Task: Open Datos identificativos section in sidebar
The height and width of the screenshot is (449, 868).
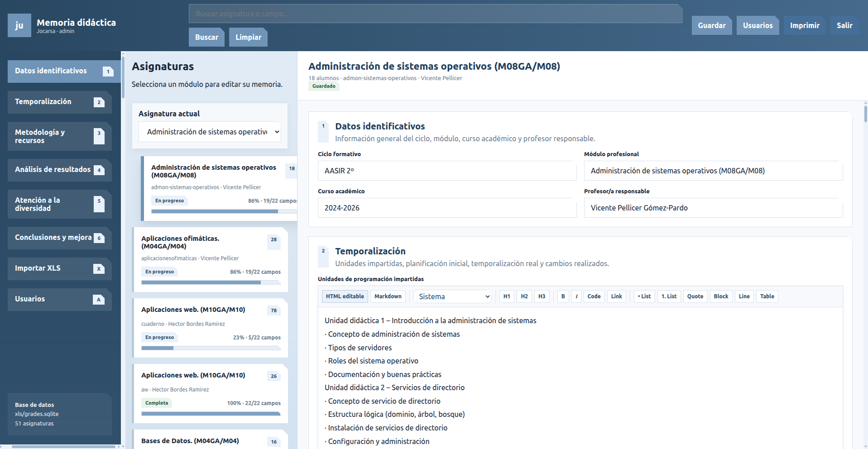Action: pyautogui.click(x=64, y=72)
